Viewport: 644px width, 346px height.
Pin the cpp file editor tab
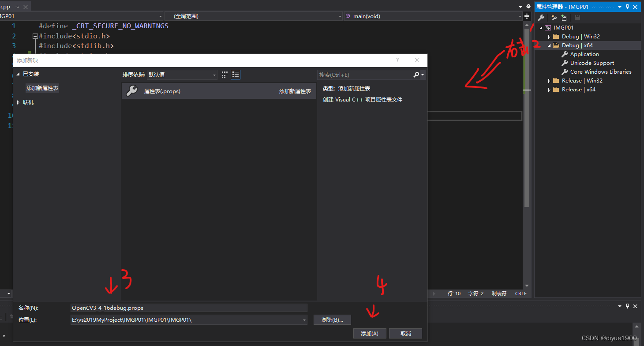[x=17, y=7]
